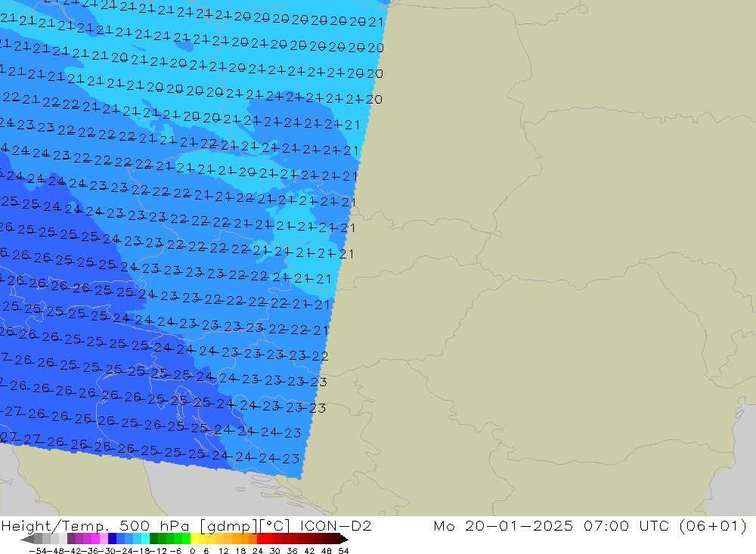Select the legend value '-30'
Viewport: 756px width, 554px height.
[x=108, y=551]
